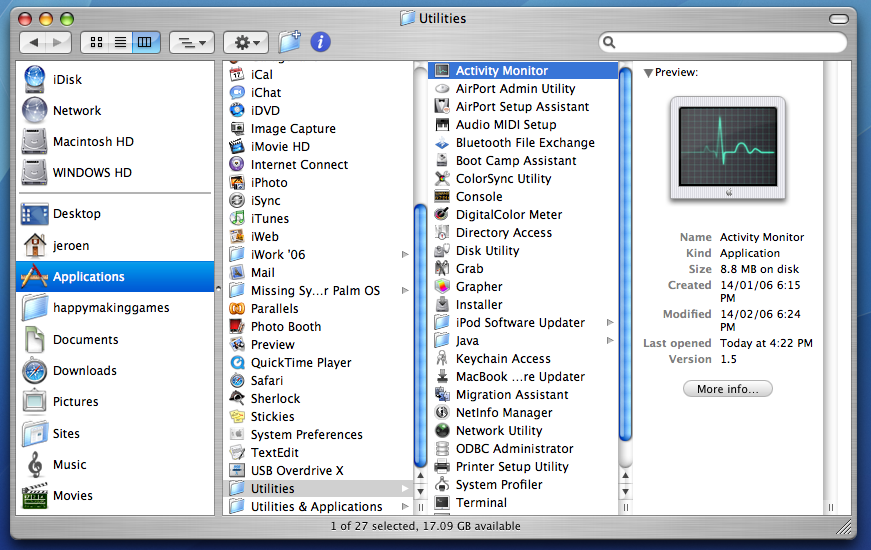This screenshot has height=550, width=871.
Task: Click the Forward navigation arrow
Action: click(58, 42)
